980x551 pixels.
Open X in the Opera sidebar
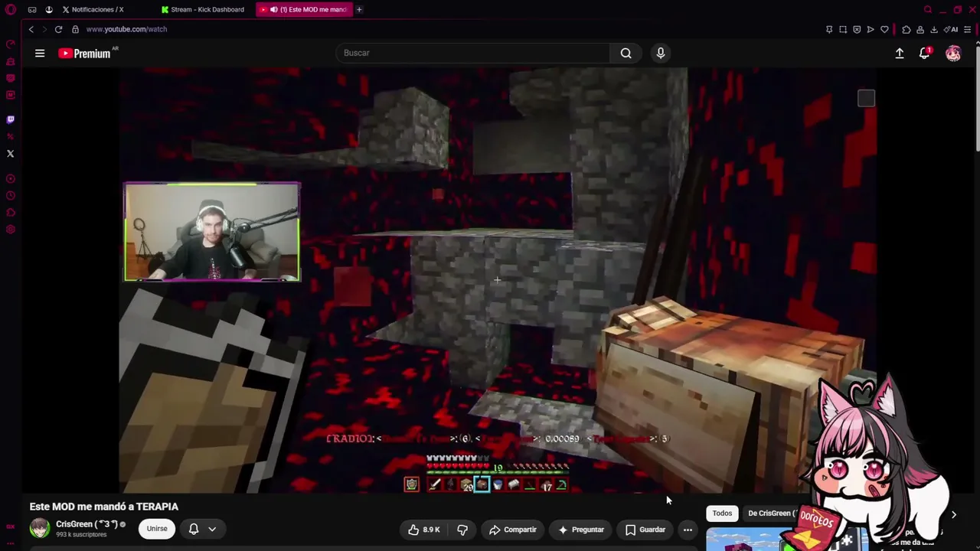tap(11, 154)
